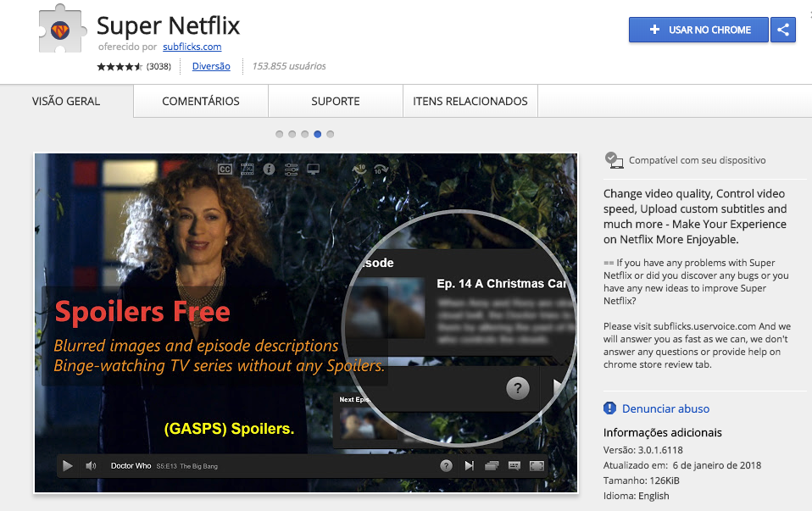Open the subflicks.com developer link
Viewport: 812px width, 511px height.
click(192, 47)
